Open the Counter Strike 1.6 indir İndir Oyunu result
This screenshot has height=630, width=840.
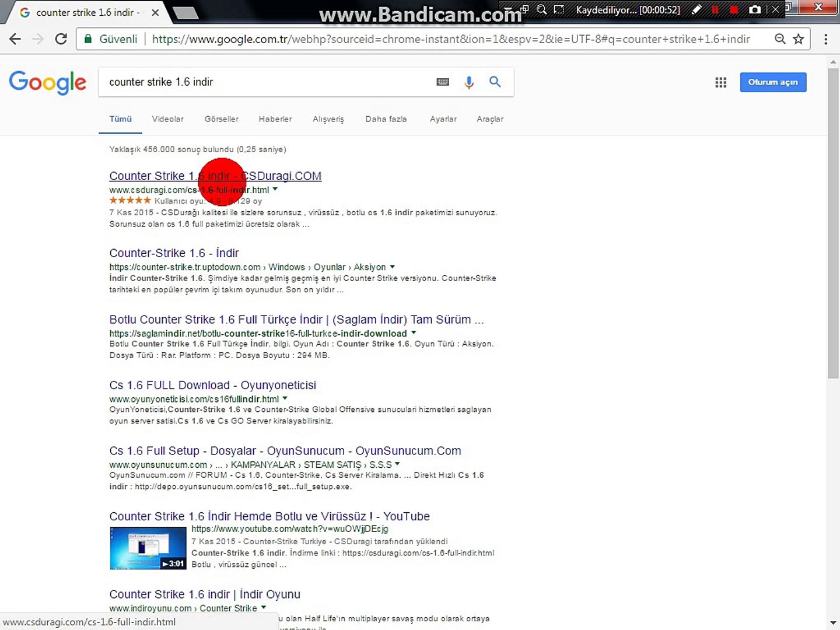click(205, 594)
